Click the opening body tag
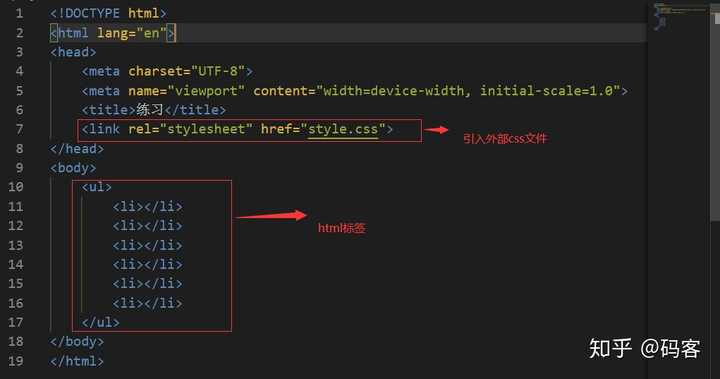720x379 pixels. click(73, 168)
